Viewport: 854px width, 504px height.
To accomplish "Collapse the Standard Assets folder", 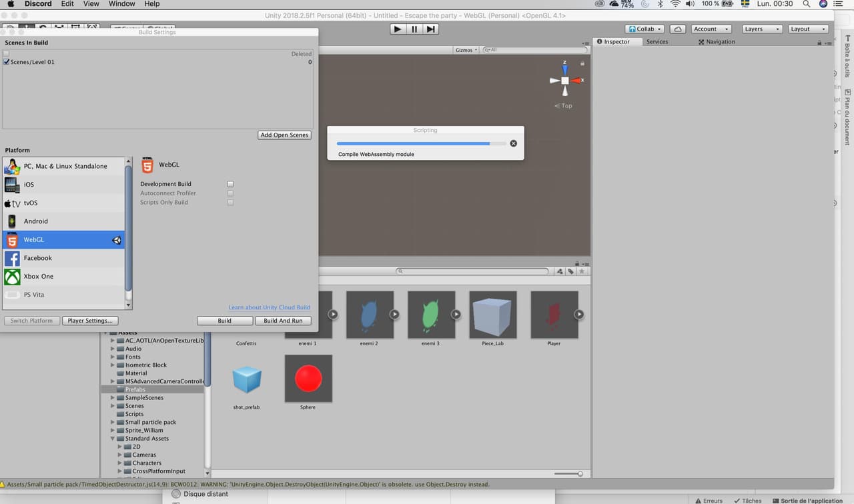I will [x=113, y=439].
